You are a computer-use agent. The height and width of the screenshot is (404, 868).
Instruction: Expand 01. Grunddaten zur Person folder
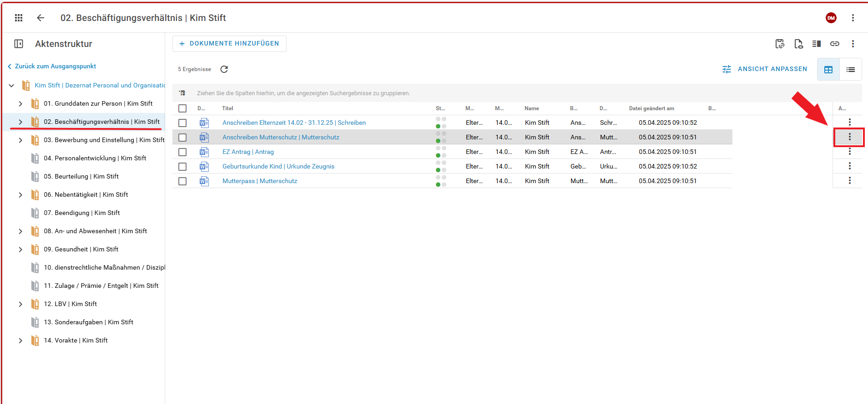coord(20,104)
